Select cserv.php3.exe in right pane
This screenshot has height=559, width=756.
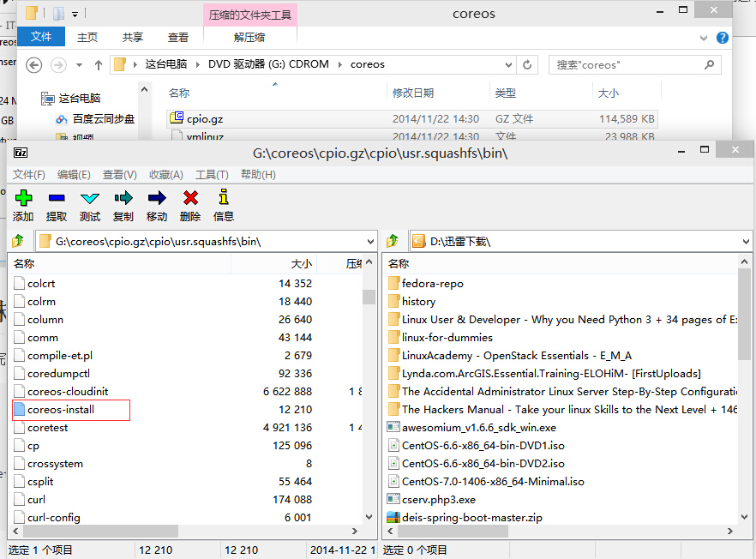point(432,500)
